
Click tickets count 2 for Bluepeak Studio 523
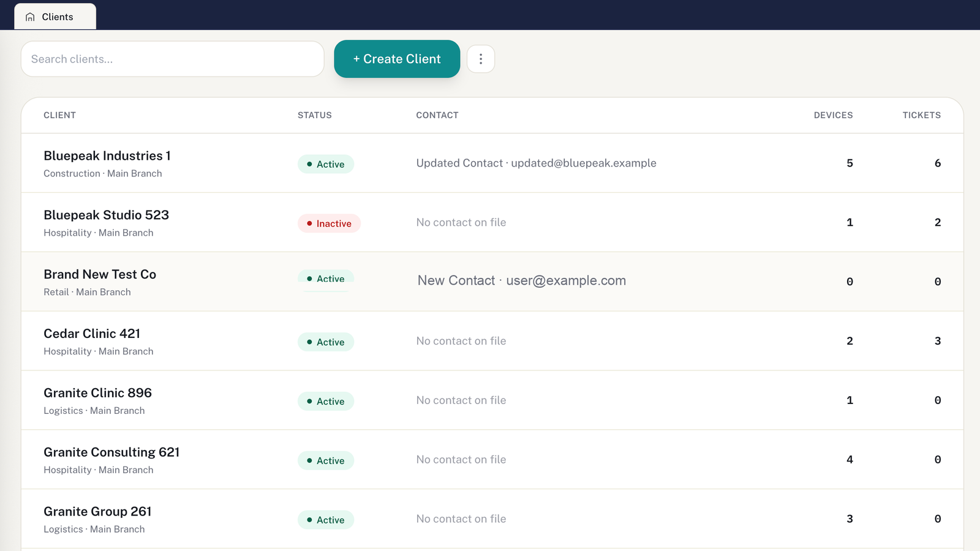tap(938, 222)
